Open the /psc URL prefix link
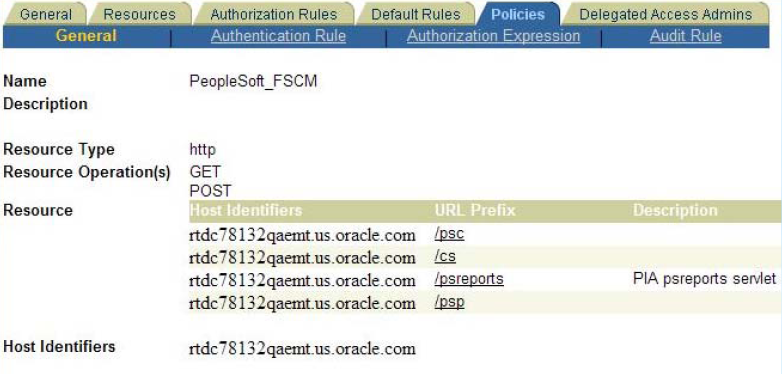This screenshot has height=374, width=782. pyautogui.click(x=449, y=234)
